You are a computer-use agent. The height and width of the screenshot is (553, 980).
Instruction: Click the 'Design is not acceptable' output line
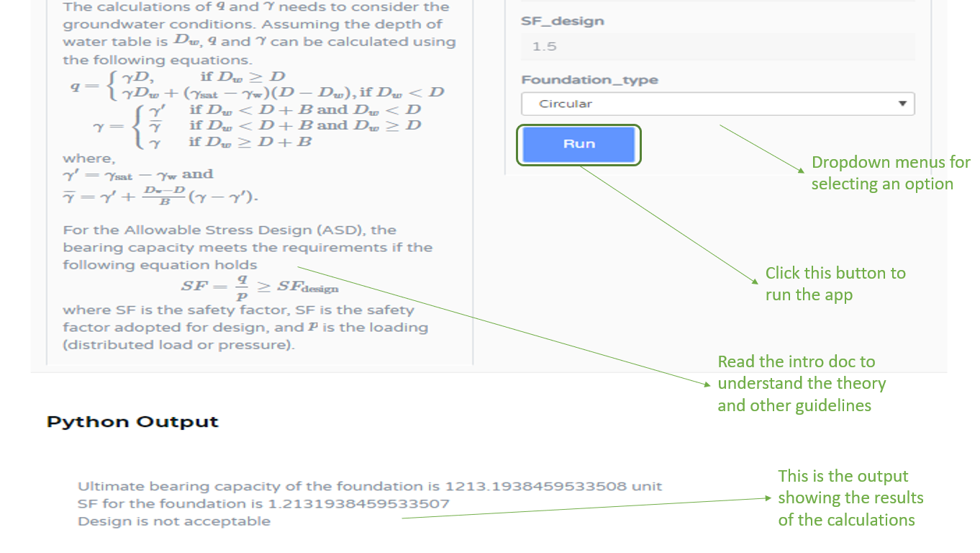coord(174,521)
